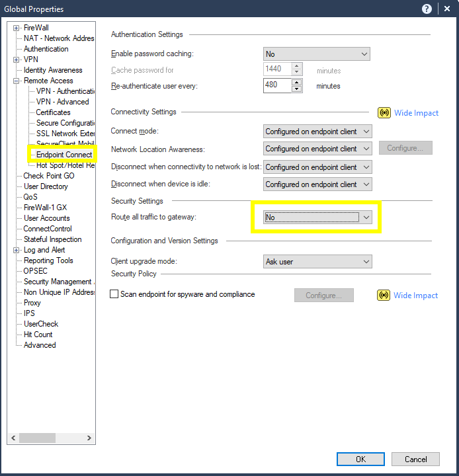Increase Re-authenticate user every value

(x=296, y=82)
